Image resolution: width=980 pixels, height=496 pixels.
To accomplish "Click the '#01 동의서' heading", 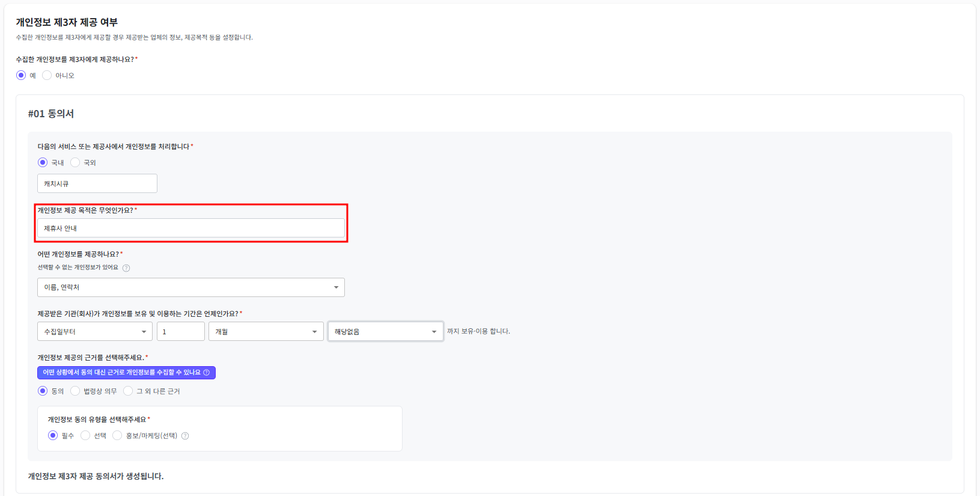I will click(51, 114).
